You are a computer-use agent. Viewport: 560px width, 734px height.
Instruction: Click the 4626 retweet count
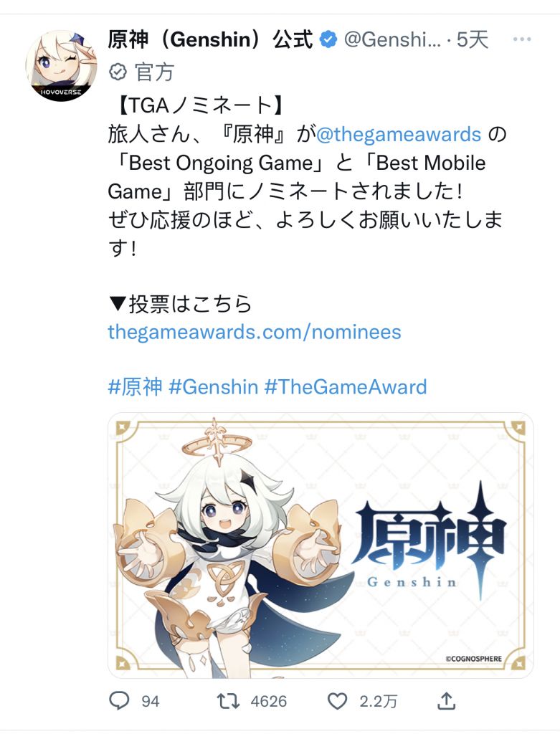point(269,701)
